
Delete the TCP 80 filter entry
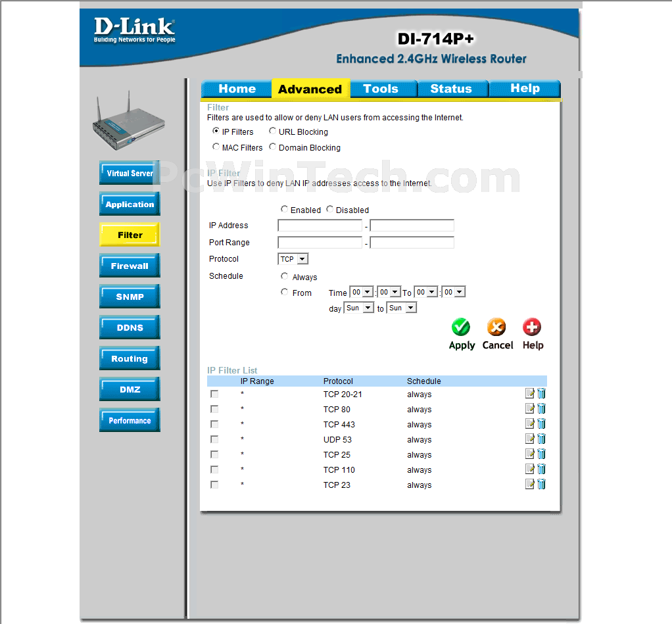[x=541, y=408]
